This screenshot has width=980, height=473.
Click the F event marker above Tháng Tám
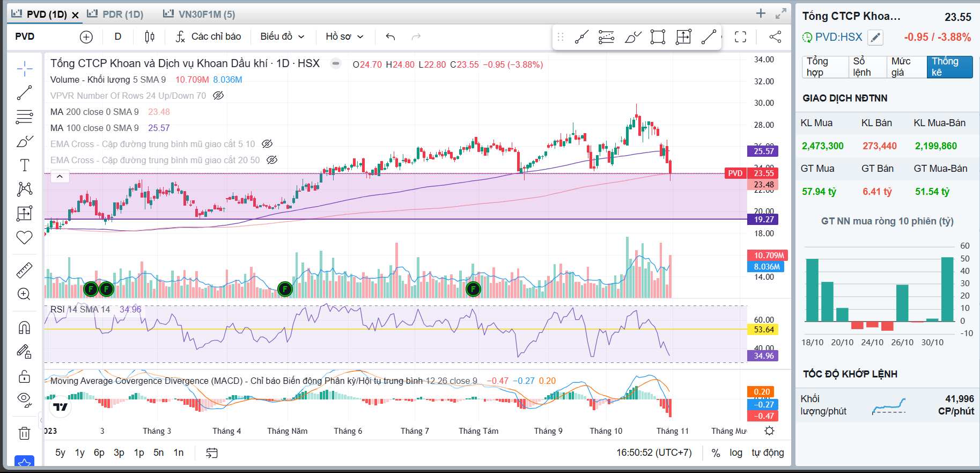pos(473,289)
